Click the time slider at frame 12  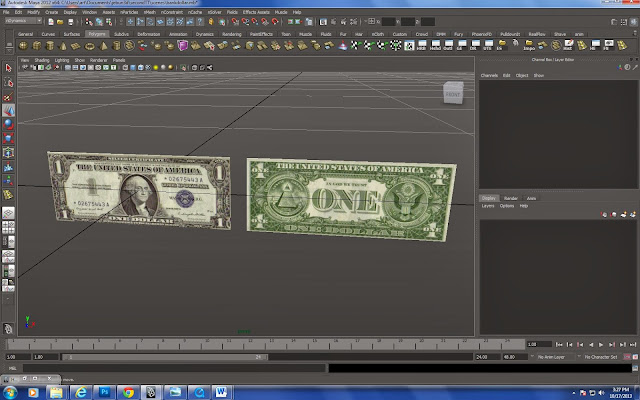point(250,344)
